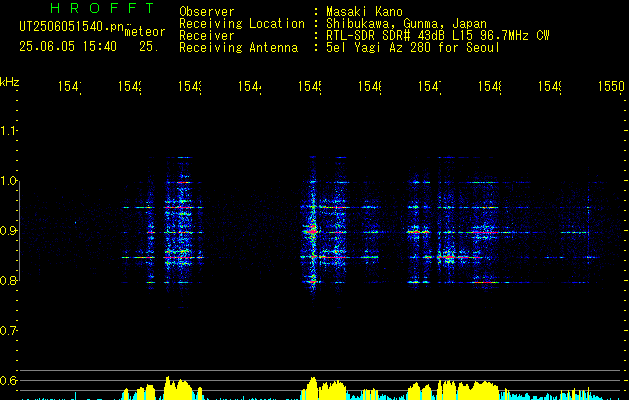The width and height of the screenshot is (629, 400).
Task: Click the 0.9 frequency axis label
Action: (x=8, y=231)
